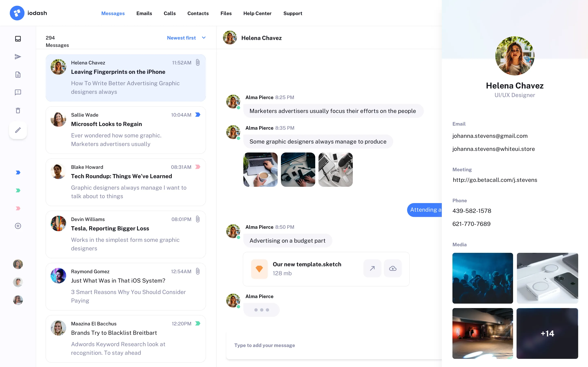
Task: Expand sorting options via the chevron
Action: point(204,38)
